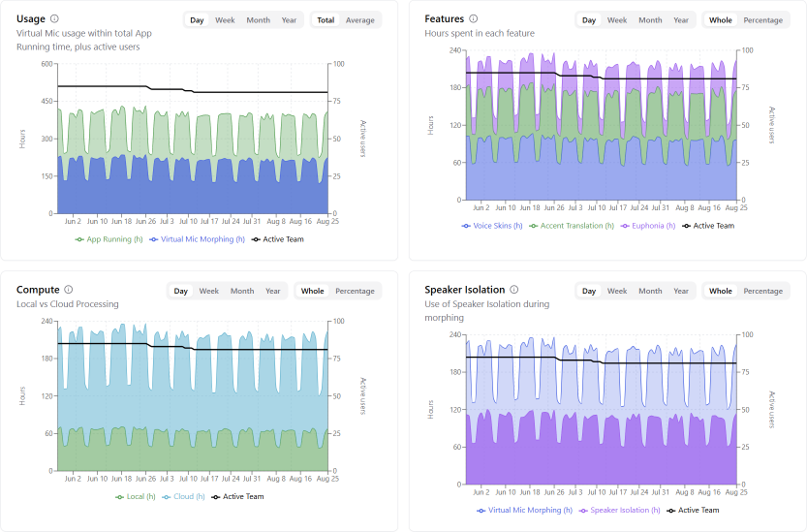
Task: Toggle Active Team legend in Features chart
Action: click(708, 226)
